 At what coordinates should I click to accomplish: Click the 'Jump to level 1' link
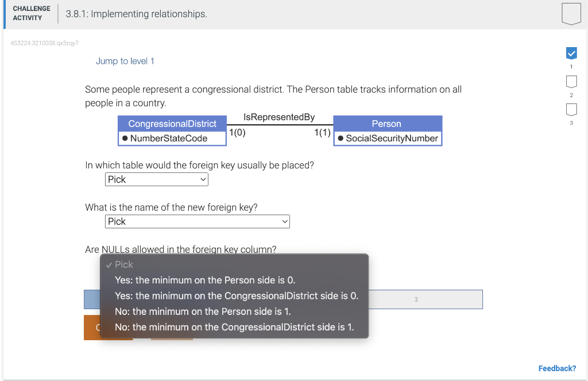[x=125, y=60]
